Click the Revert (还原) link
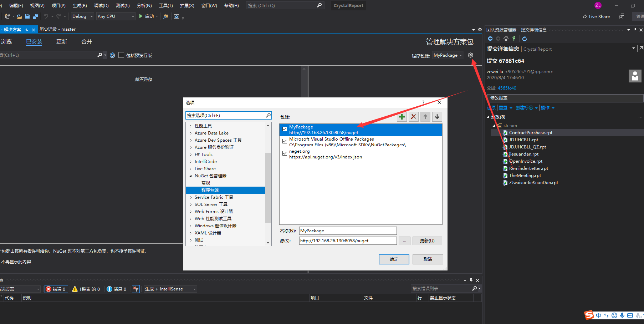The width and height of the screenshot is (644, 324). (x=491, y=108)
